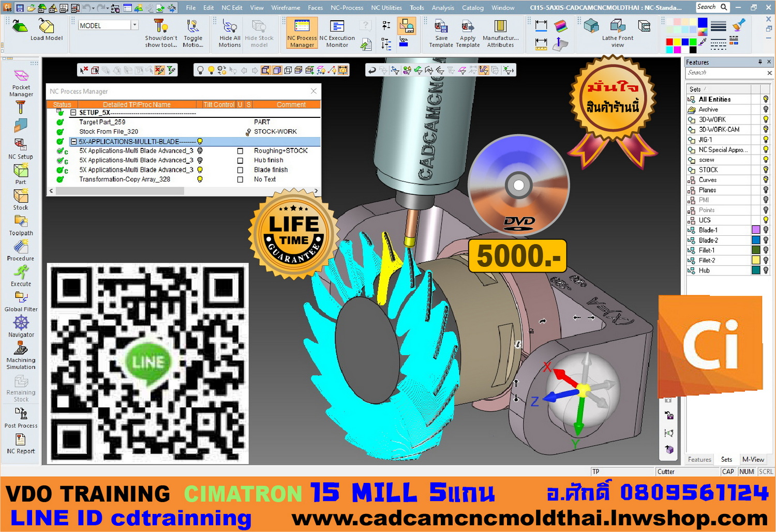
Task: Open the NC Process Manager tool
Action: tap(302, 34)
